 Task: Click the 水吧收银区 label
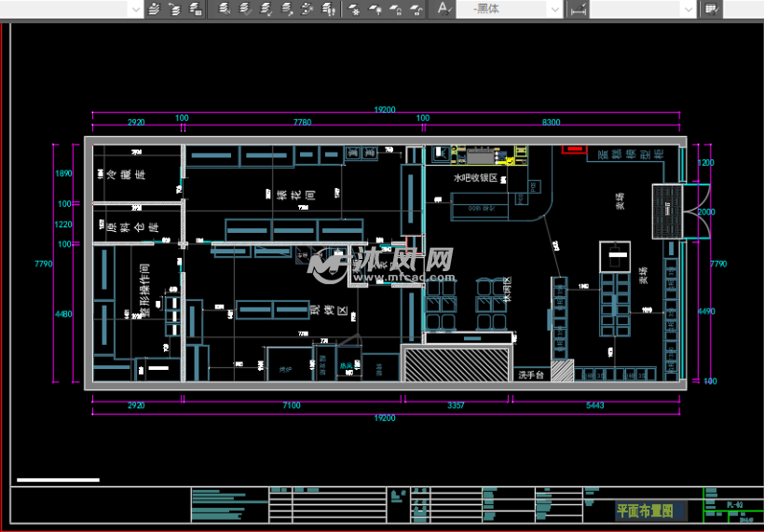tap(475, 178)
